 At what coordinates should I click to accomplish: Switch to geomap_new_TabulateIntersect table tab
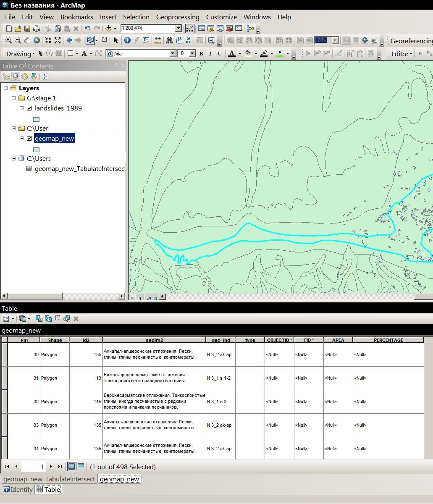click(49, 479)
